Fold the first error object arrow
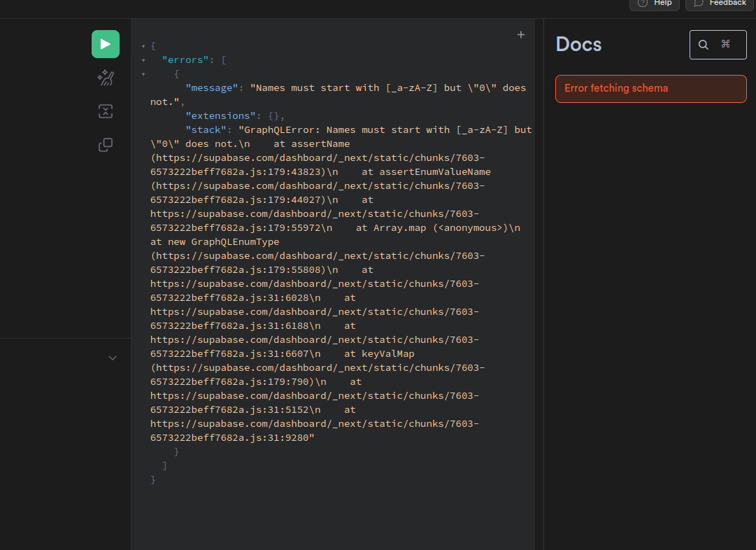 click(x=143, y=74)
